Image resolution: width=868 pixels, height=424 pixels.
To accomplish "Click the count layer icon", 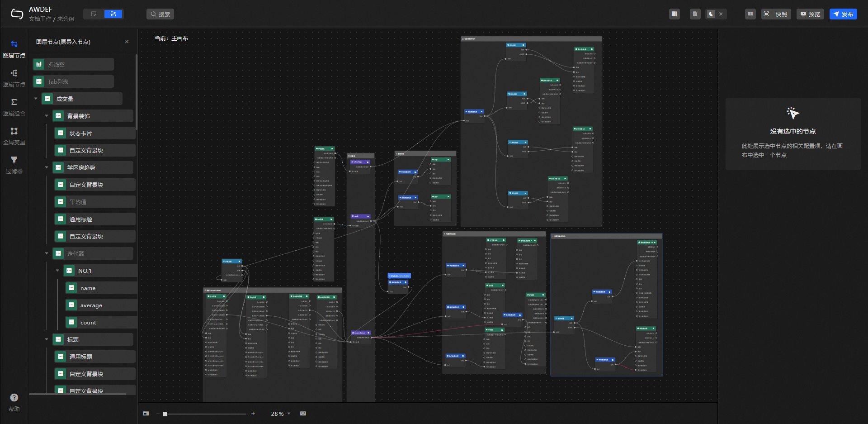I will pos(71,322).
